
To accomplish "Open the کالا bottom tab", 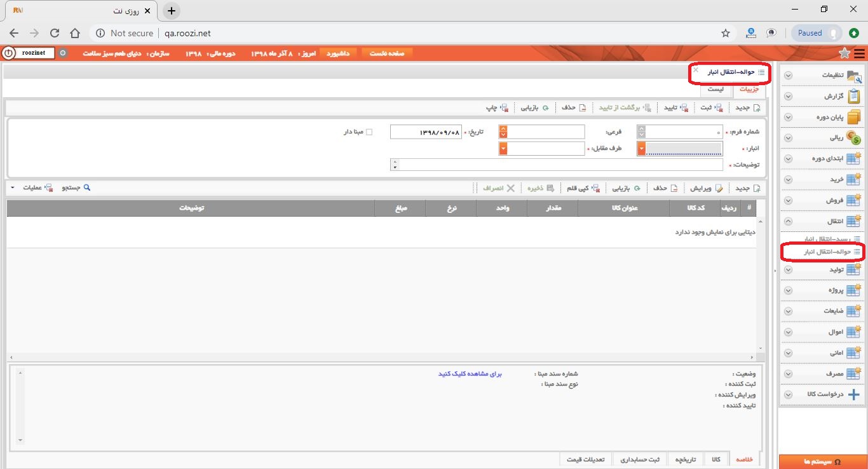I will 715,459.
